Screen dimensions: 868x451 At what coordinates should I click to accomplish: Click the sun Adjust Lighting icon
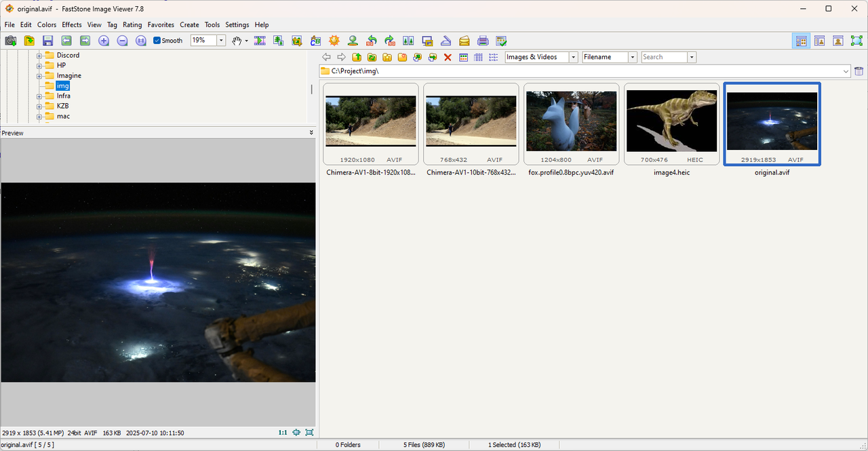pyautogui.click(x=334, y=41)
